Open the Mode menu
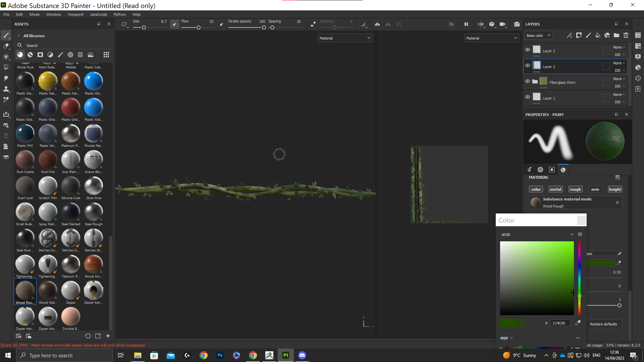 tap(35, 14)
